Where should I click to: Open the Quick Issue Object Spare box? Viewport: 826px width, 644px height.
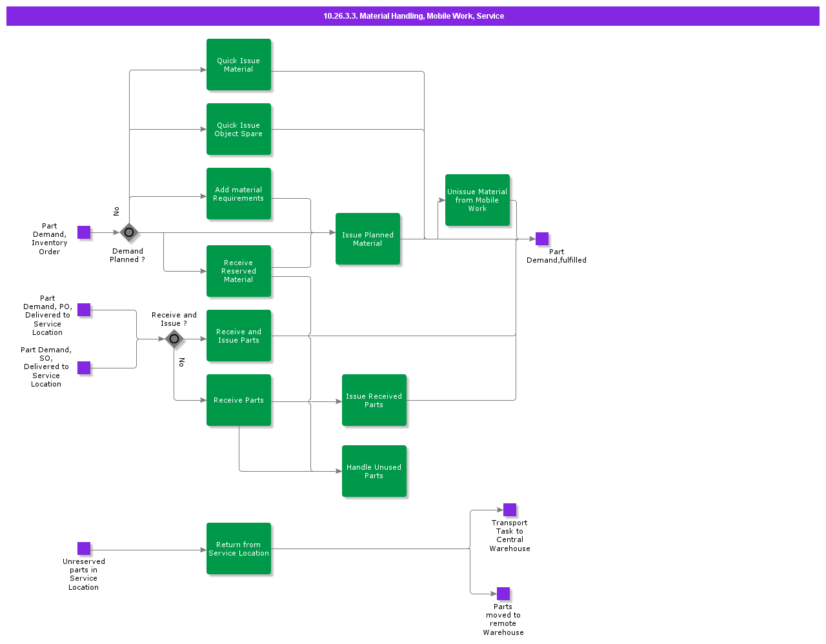[x=239, y=129]
